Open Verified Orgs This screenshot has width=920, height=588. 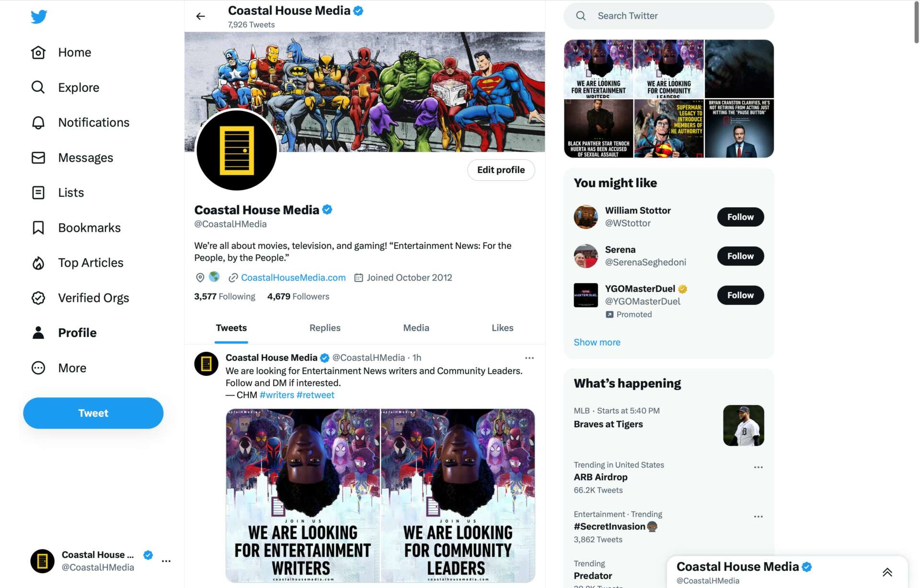[80, 298]
